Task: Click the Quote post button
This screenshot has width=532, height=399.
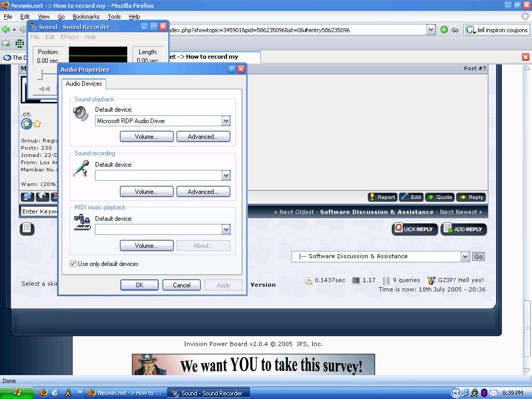Action: 440,197
